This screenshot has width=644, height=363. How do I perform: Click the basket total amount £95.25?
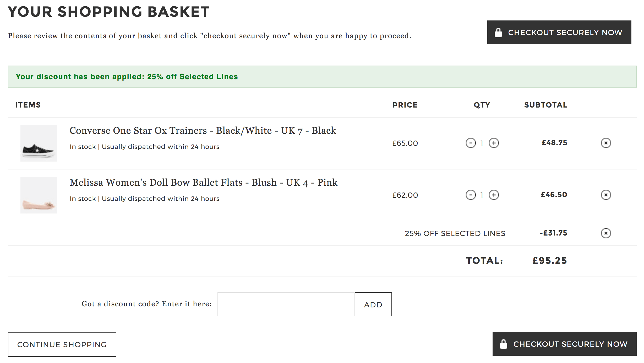[x=549, y=261]
